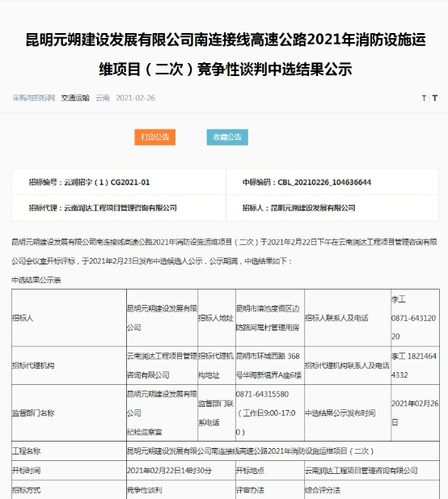Open the 采购与招标网 source link

34,98
